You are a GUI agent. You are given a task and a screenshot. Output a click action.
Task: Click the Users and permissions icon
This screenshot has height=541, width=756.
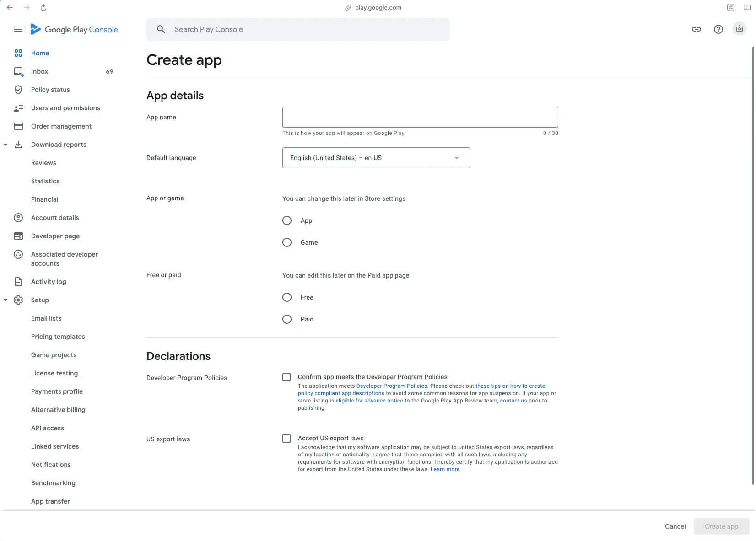tap(18, 108)
